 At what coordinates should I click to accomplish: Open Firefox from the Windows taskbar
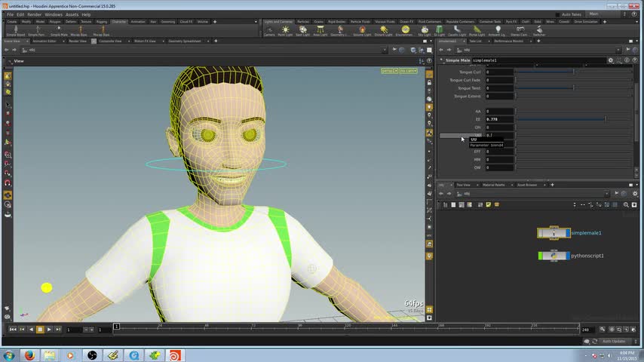point(29,354)
